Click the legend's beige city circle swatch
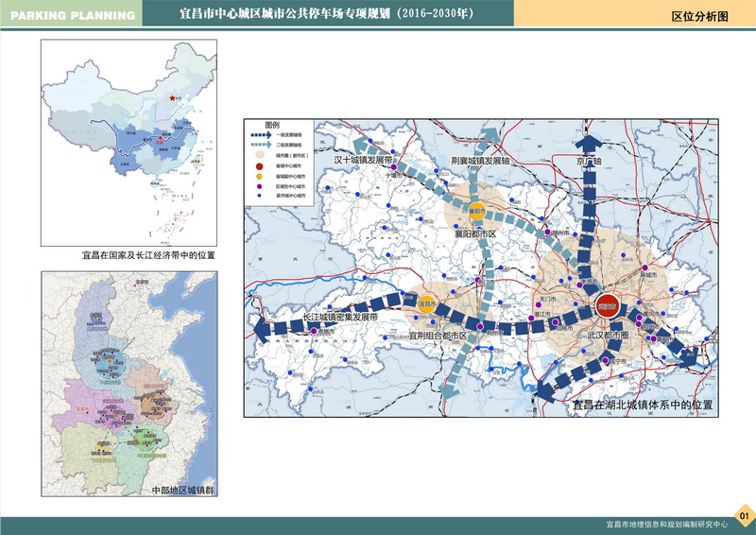 click(258, 154)
